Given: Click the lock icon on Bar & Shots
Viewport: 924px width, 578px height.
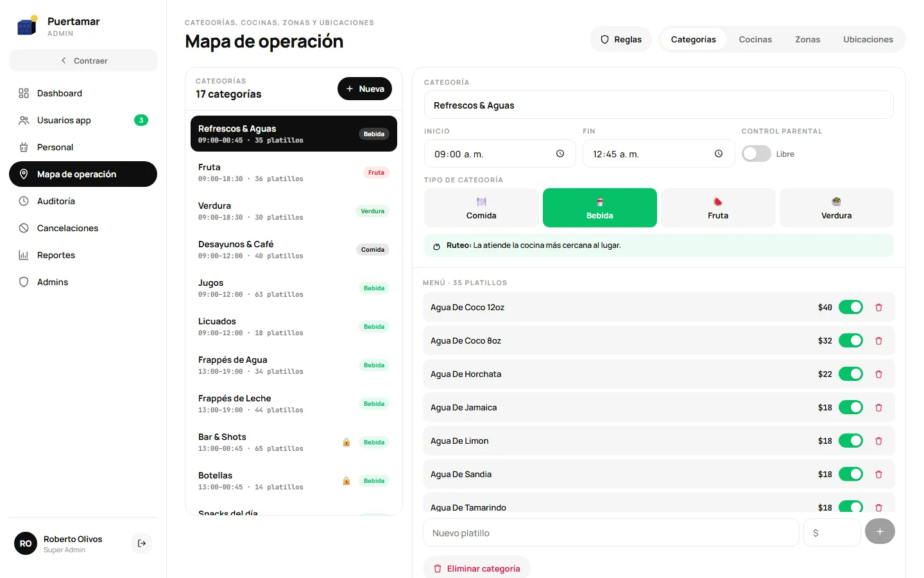Looking at the screenshot, I should coord(346,442).
